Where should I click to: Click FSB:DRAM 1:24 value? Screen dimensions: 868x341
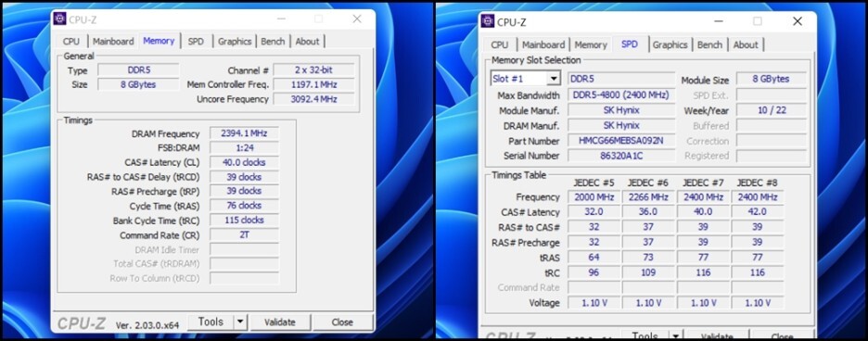point(244,148)
